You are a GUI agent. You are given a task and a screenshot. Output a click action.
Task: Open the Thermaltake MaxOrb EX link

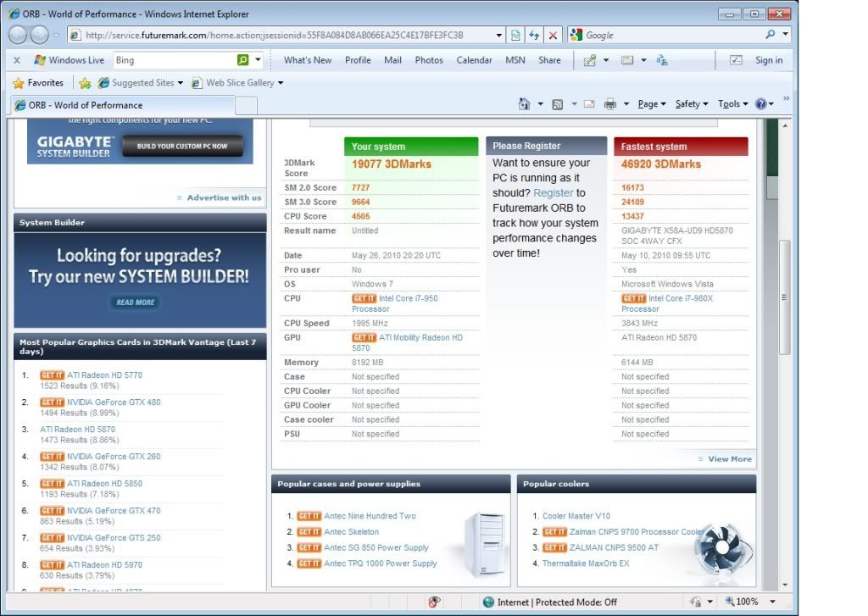585,563
